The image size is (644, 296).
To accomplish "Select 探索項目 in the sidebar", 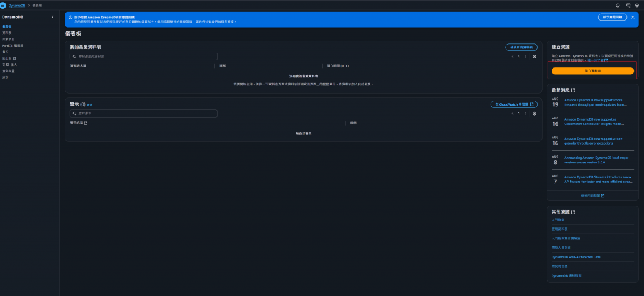I will [x=8, y=39].
